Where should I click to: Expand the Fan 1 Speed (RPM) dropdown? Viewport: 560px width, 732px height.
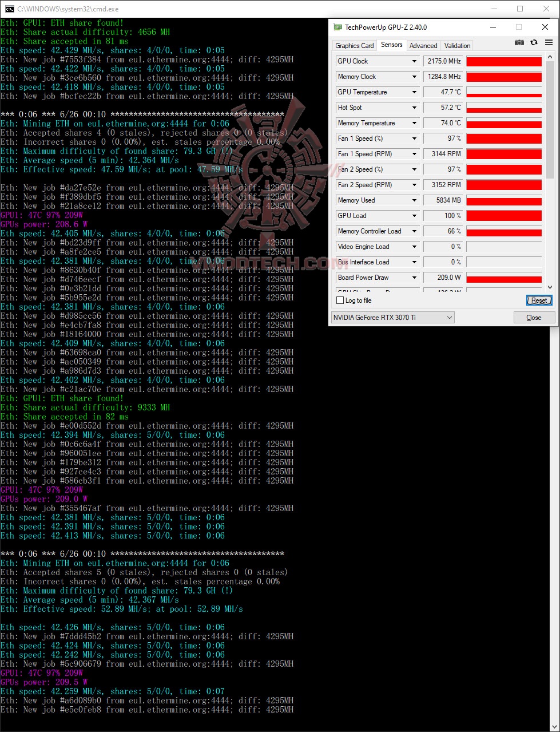[414, 154]
